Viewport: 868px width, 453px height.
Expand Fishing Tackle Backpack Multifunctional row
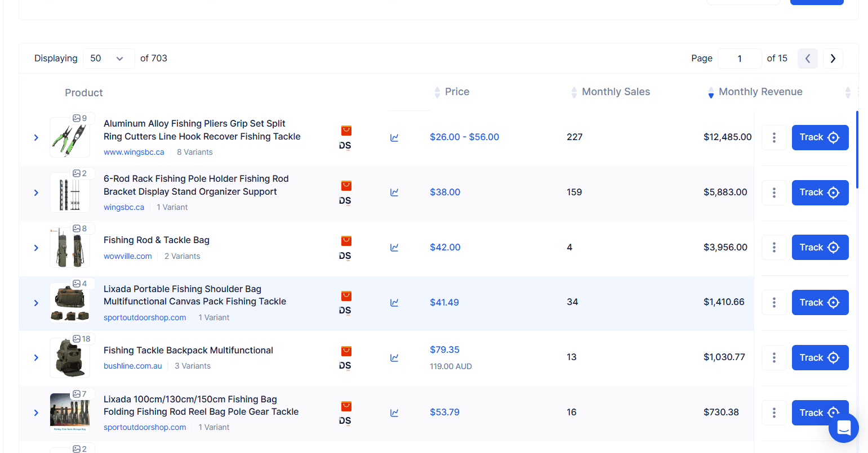pos(36,358)
